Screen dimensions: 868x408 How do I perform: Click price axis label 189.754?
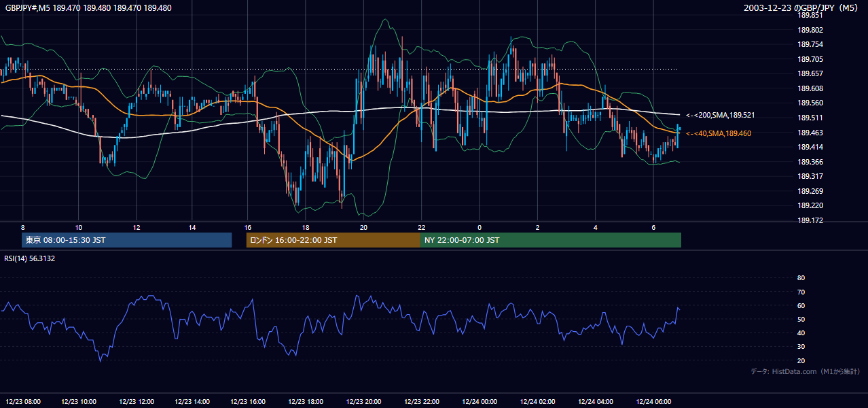(x=810, y=44)
